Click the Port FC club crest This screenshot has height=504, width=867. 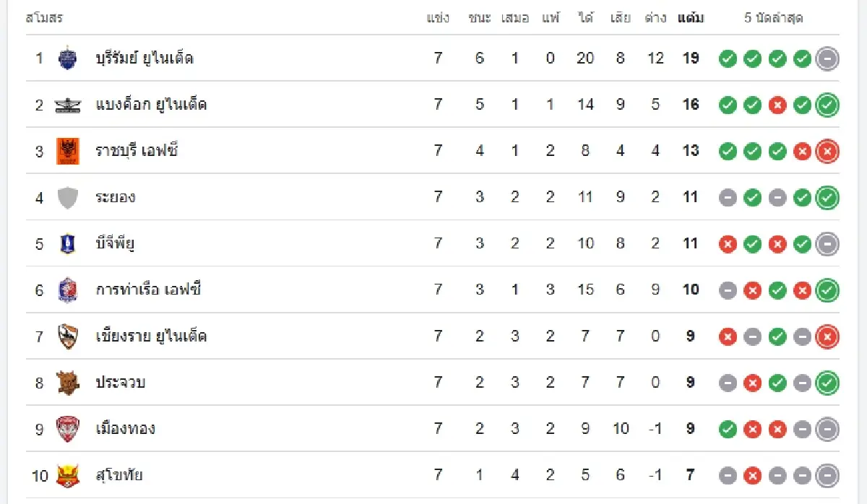pyautogui.click(x=67, y=290)
